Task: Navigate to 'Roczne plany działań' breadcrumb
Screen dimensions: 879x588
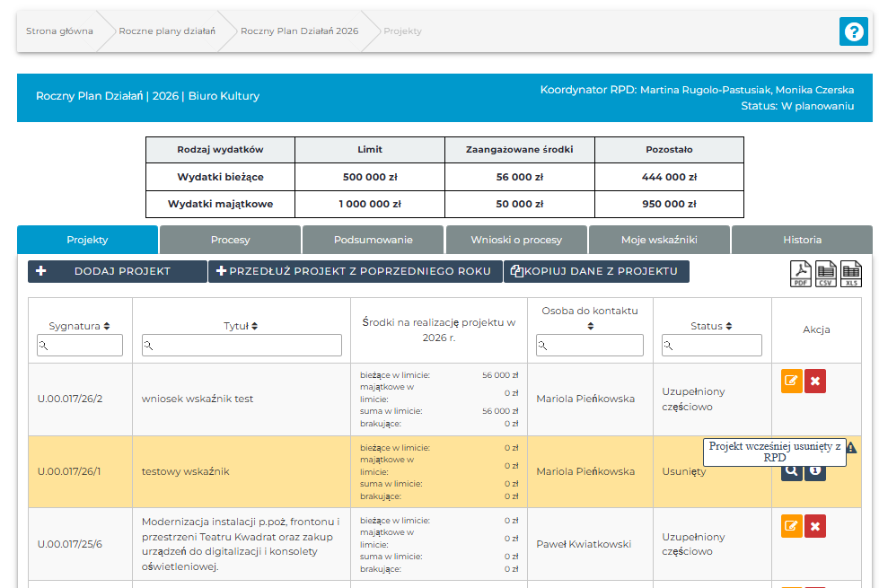Action: 167,31
